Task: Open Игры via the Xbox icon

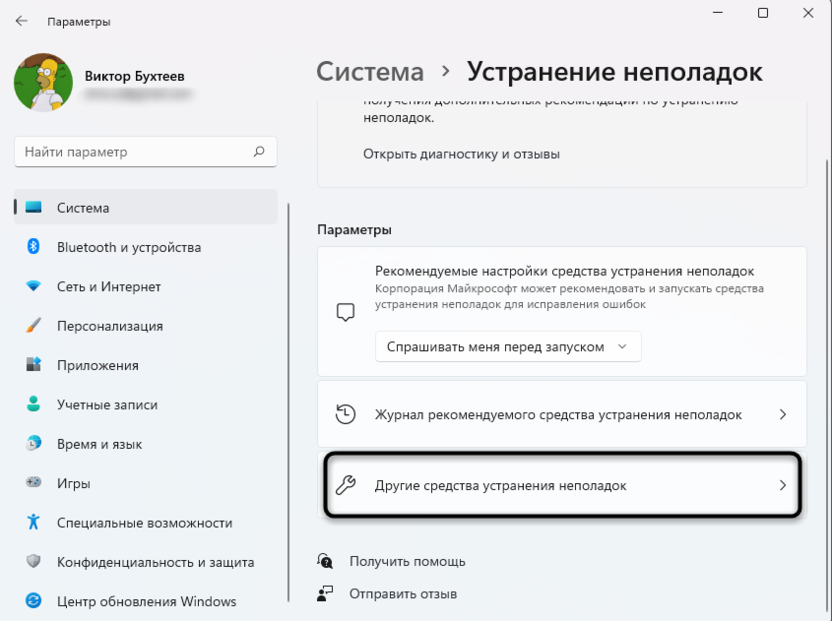Action: coord(33,482)
